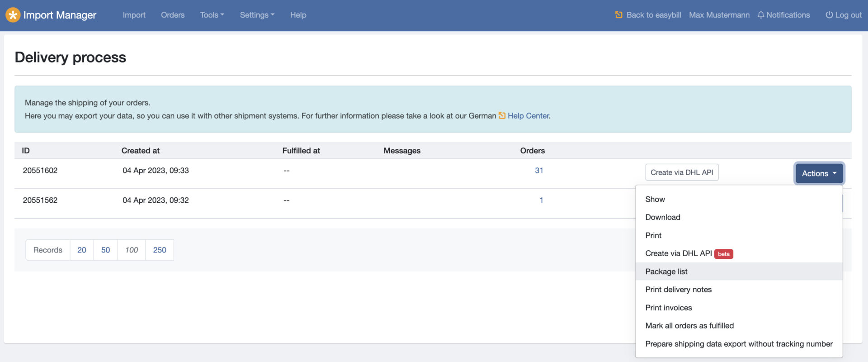Viewport: 868px width, 362px height.
Task: Select Package list from the Actions menu
Action: (x=666, y=271)
